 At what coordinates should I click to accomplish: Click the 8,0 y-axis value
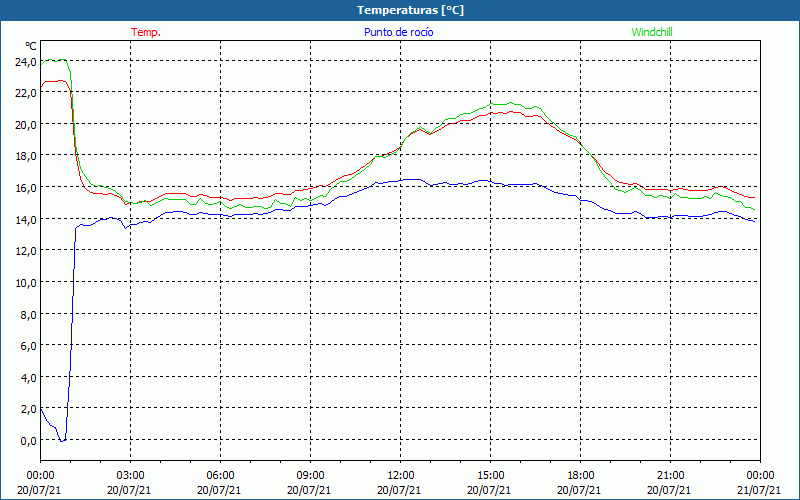(28, 314)
